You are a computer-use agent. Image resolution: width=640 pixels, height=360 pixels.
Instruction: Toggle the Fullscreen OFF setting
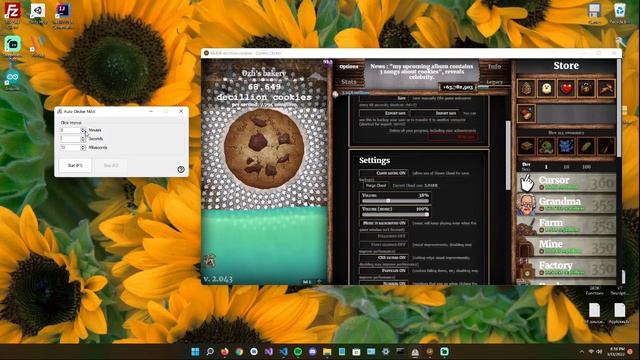[x=384, y=236]
